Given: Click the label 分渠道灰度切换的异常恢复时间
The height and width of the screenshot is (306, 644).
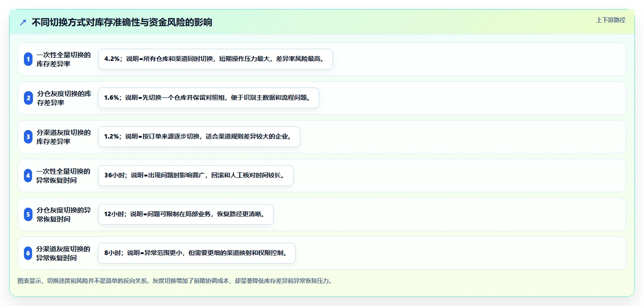Looking at the screenshot, I should click(x=64, y=253).
